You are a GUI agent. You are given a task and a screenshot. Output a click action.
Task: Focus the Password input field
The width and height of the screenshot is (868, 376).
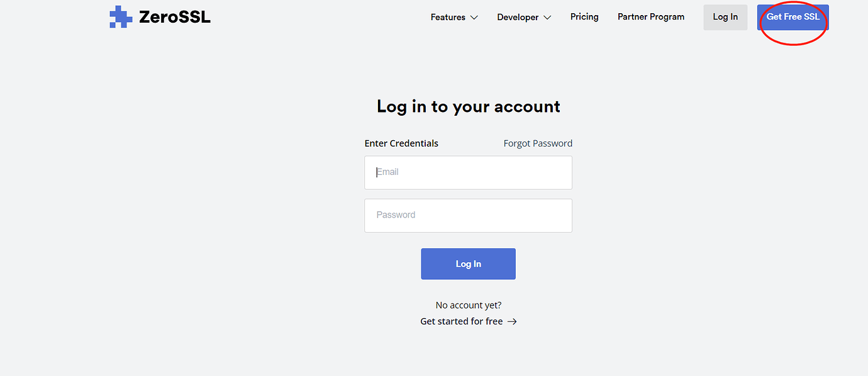click(x=468, y=215)
